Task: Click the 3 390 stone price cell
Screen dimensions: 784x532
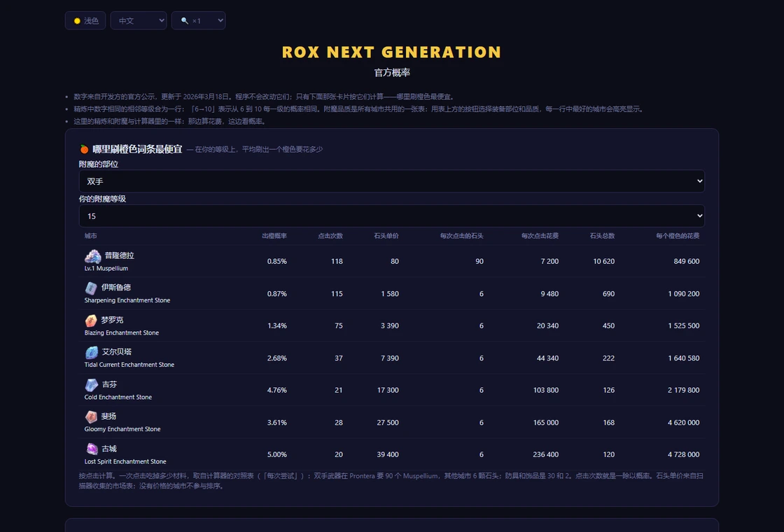Action: tap(390, 326)
